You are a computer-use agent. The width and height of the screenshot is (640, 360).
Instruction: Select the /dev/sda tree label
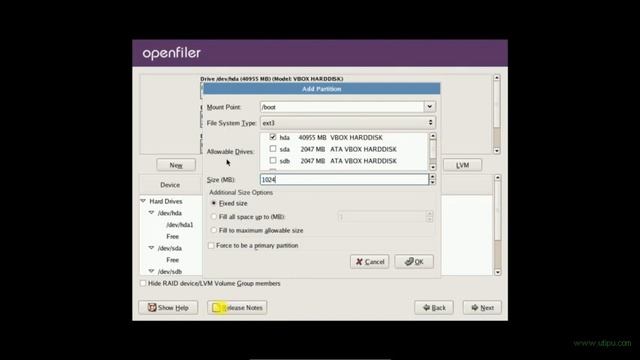[x=170, y=248]
